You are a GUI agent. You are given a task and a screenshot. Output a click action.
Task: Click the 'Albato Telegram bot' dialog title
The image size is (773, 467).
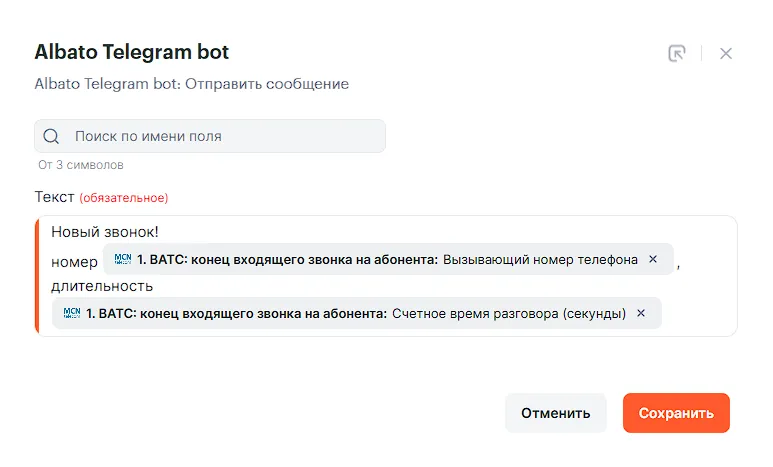click(132, 52)
